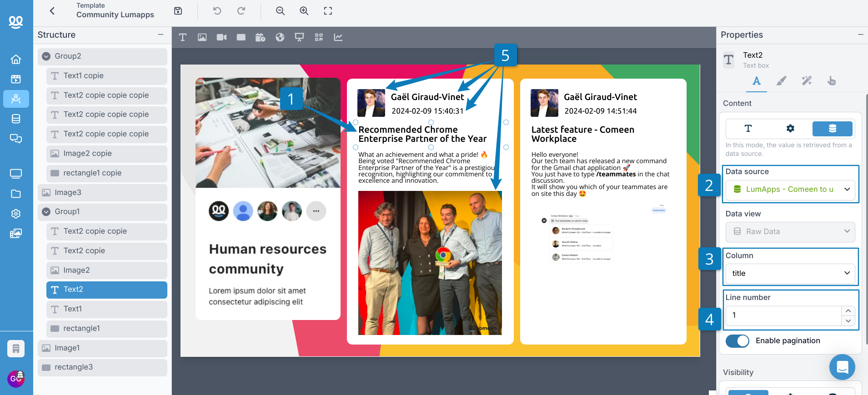Select Image2 copie in structure tree
This screenshot has height=395, width=868.
(106, 154)
